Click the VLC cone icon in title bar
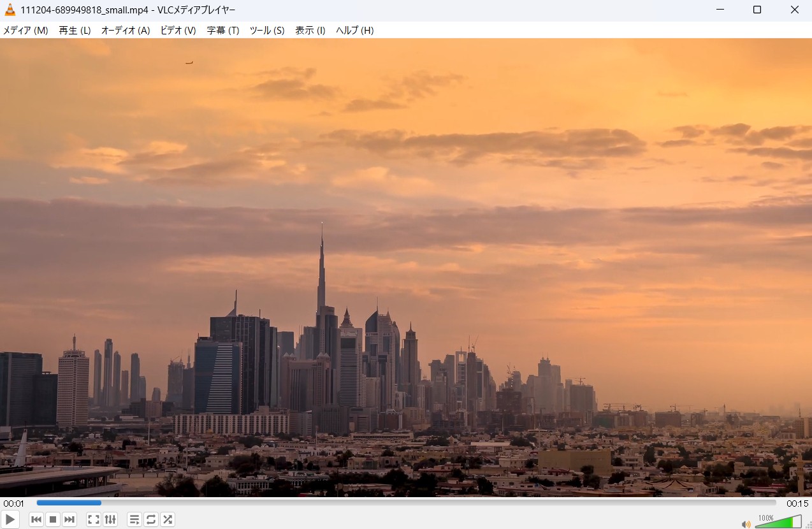Image resolution: width=812 pixels, height=529 pixels. (10, 10)
